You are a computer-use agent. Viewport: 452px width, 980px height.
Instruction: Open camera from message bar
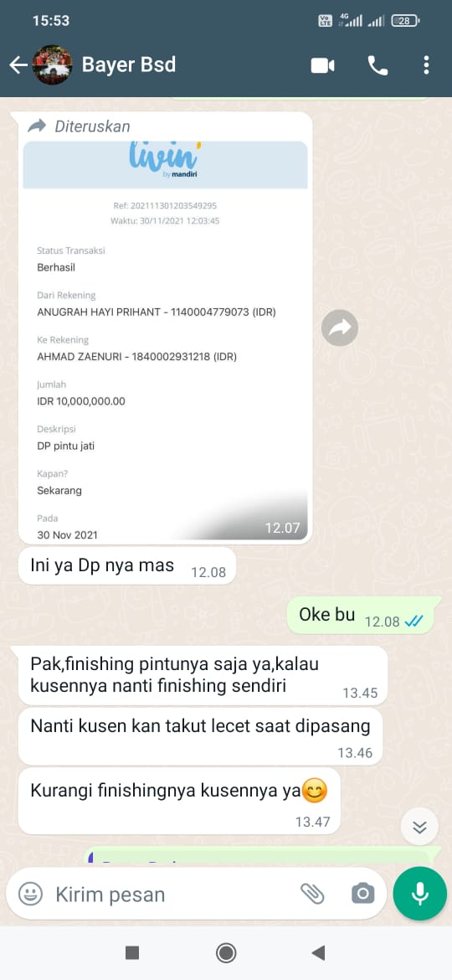(362, 894)
